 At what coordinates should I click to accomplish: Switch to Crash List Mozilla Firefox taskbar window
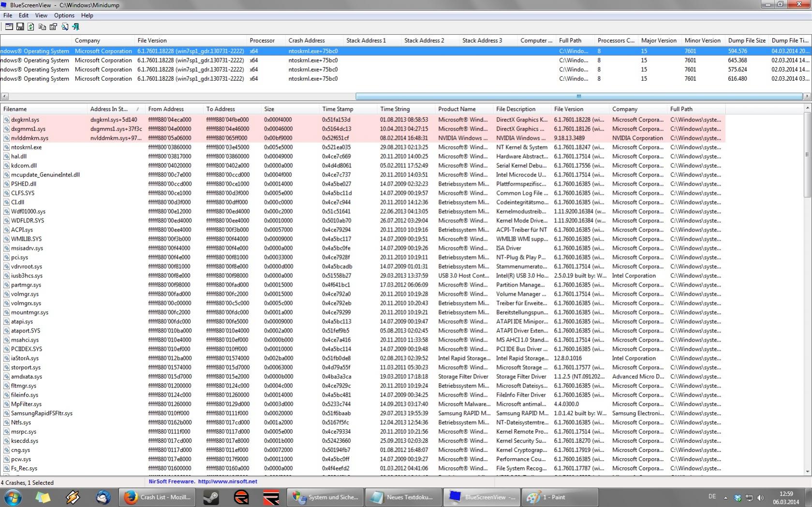coord(158,497)
